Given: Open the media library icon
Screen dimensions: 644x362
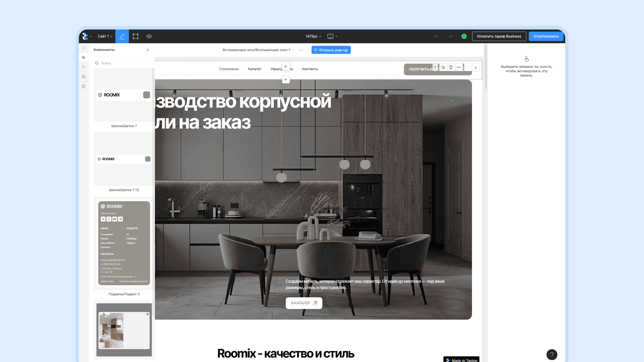Looking at the screenshot, I should pyautogui.click(x=83, y=86).
